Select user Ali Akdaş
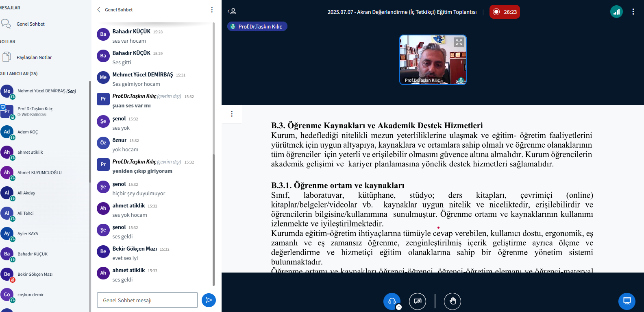This screenshot has width=644, height=312. click(44, 193)
